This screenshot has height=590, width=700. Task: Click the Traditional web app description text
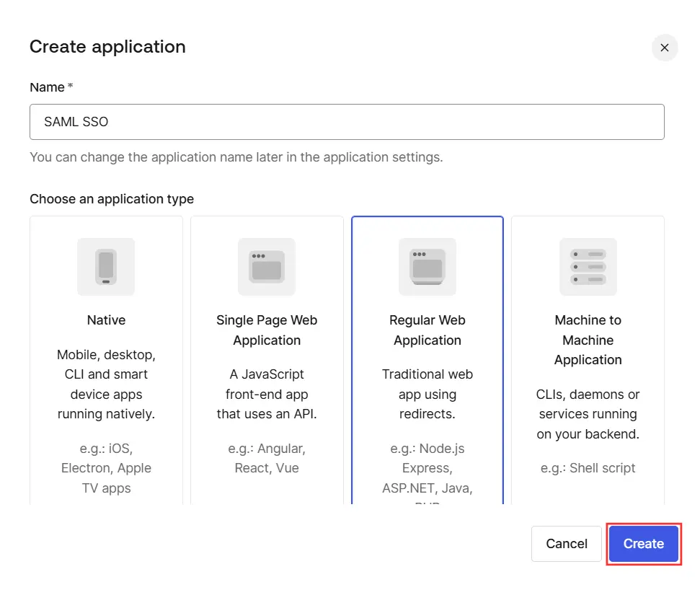(x=427, y=395)
